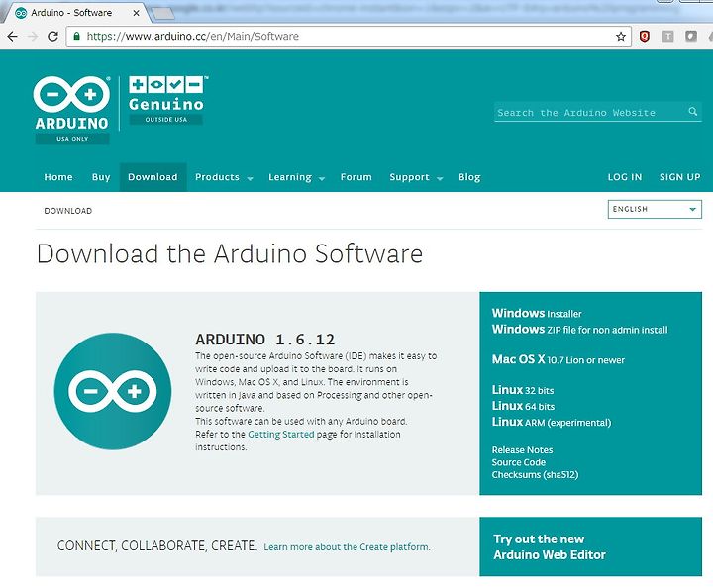Open the ENGLISH language dropdown

pyautogui.click(x=655, y=209)
